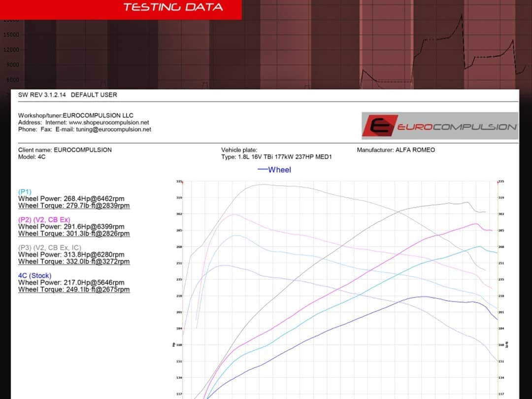Select 'Wheel Torque: 301.3lb·ft@2826rpm' value
The width and height of the screenshot is (532, 399).
pos(74,234)
